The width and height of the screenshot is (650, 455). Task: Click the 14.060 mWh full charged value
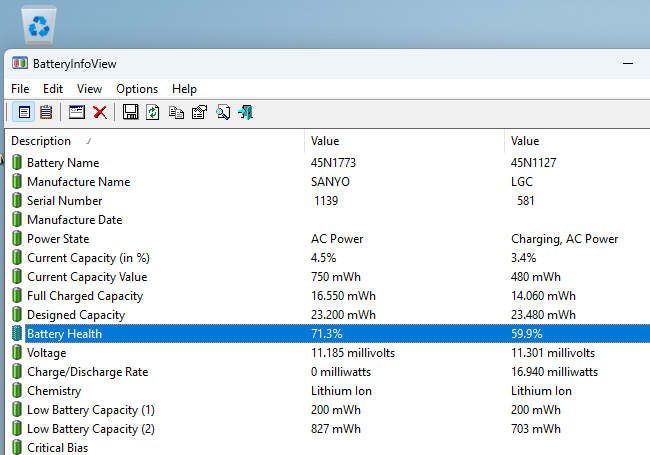543,296
